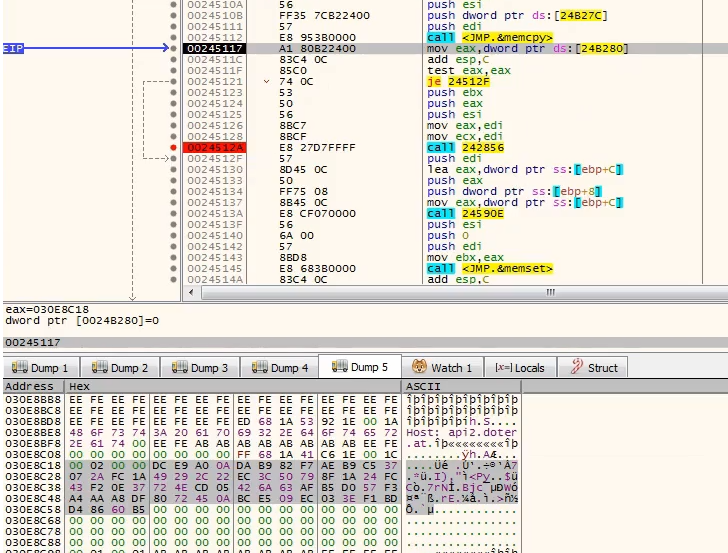This screenshot has width=728, height=553.
Task: Click the Locals tab [x=] icon
Action: (x=503, y=368)
